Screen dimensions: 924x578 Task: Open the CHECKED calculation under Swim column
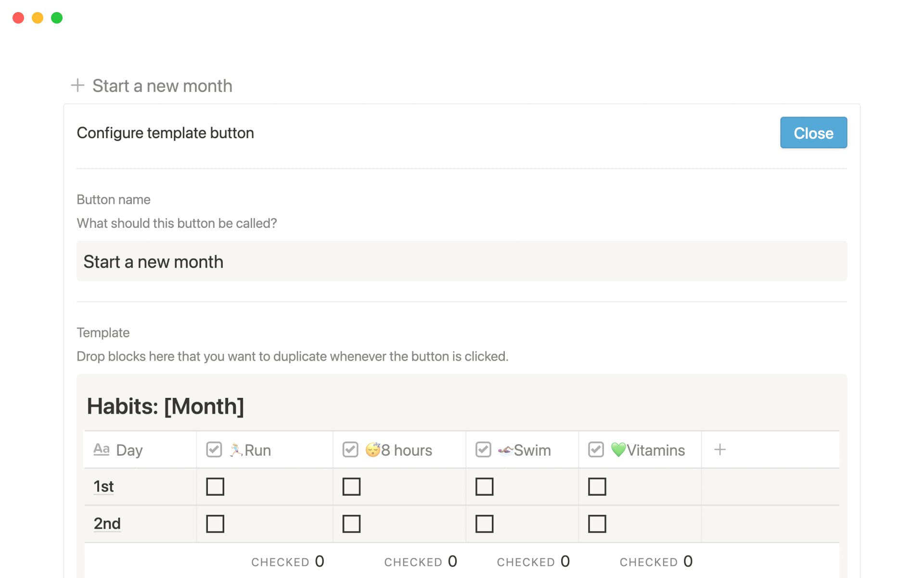(x=533, y=561)
